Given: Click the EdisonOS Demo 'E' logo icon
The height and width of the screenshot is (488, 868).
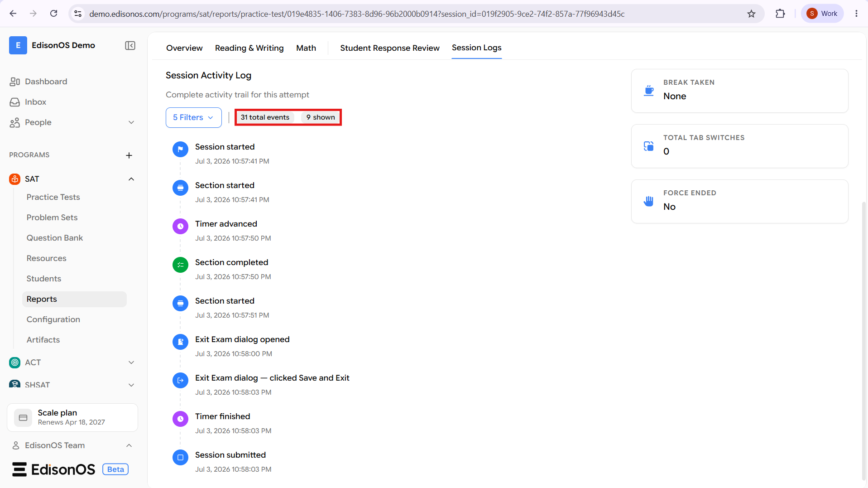Looking at the screenshot, I should [x=18, y=45].
